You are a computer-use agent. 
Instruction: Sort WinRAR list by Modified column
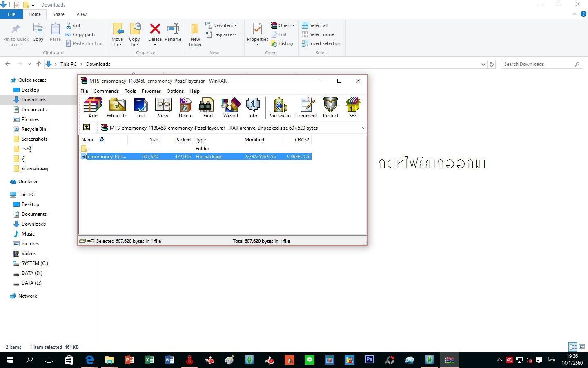click(262, 140)
